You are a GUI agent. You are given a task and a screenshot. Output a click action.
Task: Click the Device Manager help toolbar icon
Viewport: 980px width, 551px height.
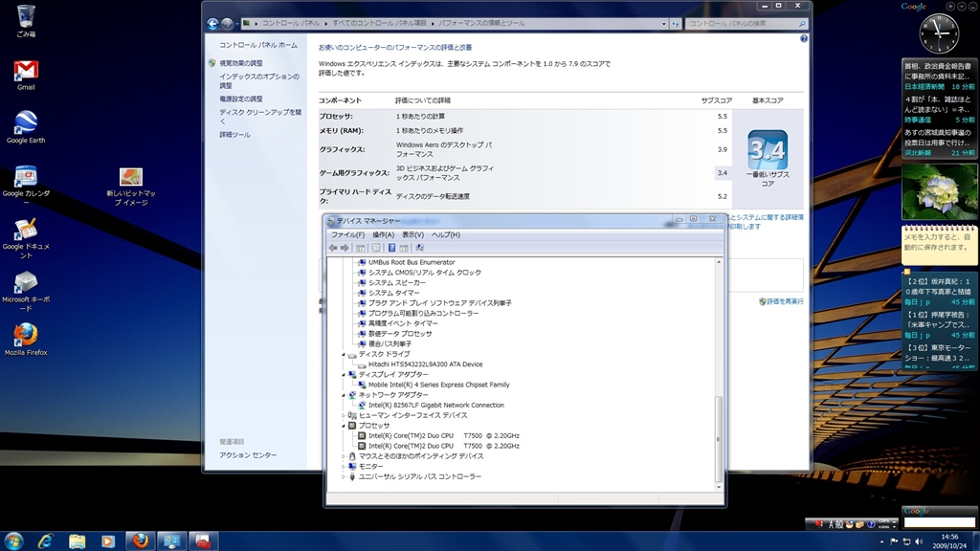391,248
